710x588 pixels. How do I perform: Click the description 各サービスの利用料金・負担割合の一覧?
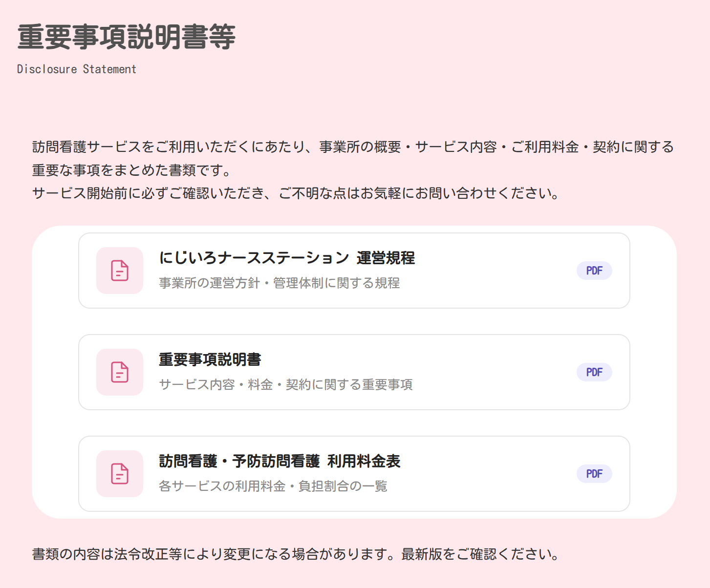[273, 486]
